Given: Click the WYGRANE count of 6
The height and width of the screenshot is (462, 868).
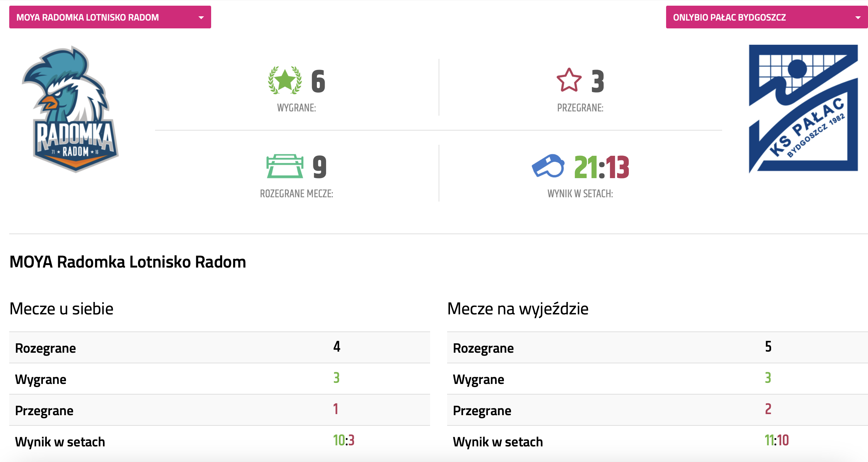Looking at the screenshot, I should tap(318, 81).
